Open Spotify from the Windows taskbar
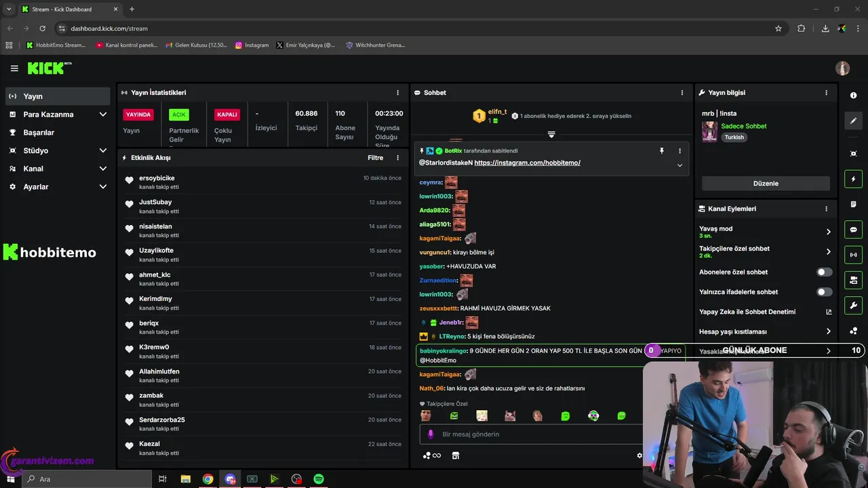Viewport: 868px width, 488px height. [319, 479]
